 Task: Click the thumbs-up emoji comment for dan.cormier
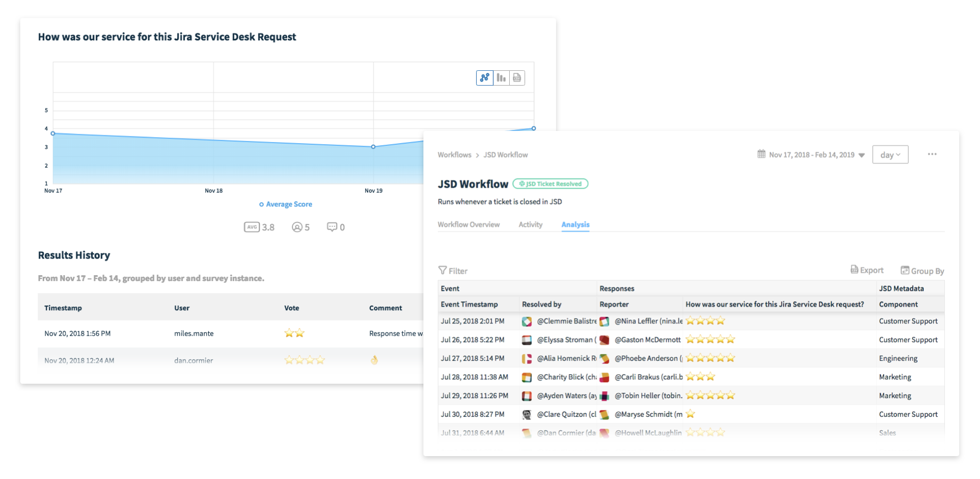374,360
